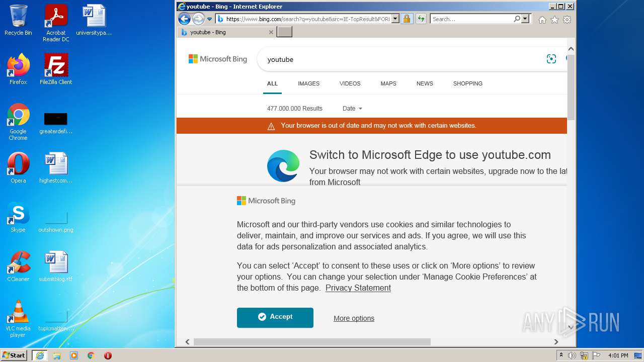
Task: Switch to the NEWS tab
Action: (425, 83)
